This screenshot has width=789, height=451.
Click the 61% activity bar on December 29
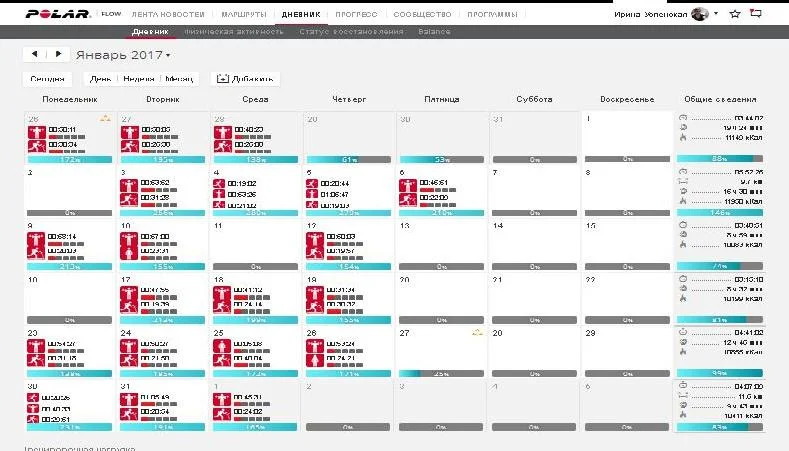coord(349,160)
